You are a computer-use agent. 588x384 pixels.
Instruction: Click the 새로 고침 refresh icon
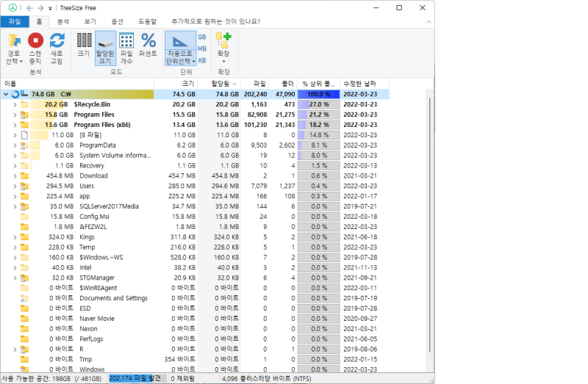57,43
